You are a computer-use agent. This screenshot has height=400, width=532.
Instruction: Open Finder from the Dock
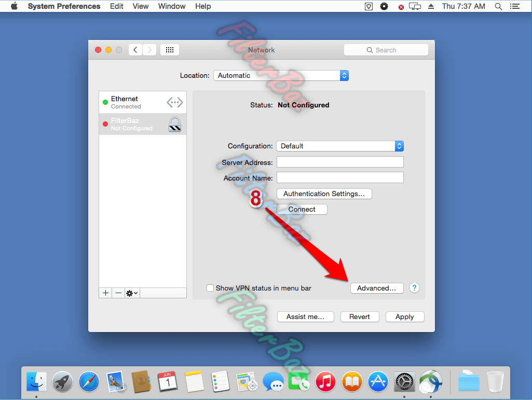pyautogui.click(x=36, y=382)
